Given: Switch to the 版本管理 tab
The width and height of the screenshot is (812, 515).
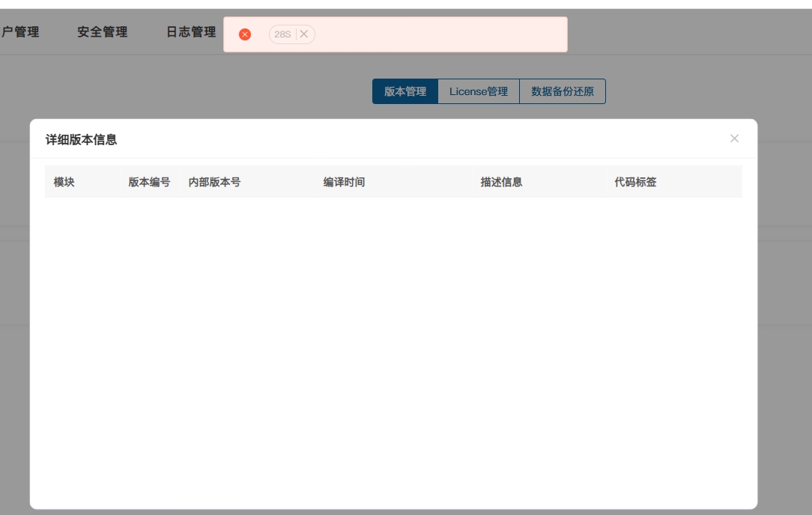Looking at the screenshot, I should point(405,91).
